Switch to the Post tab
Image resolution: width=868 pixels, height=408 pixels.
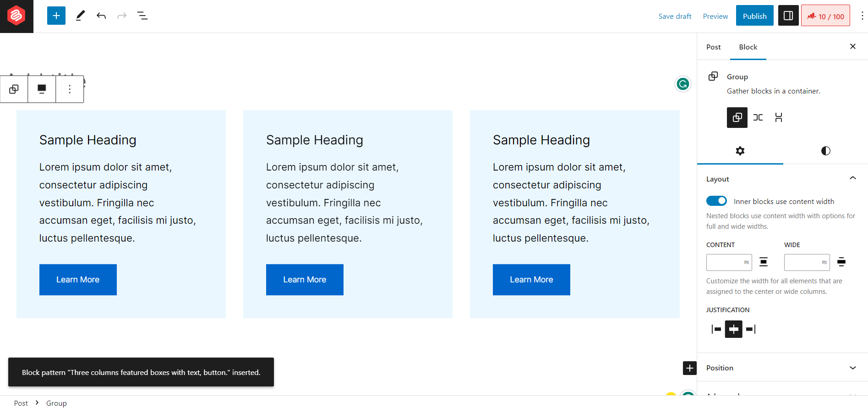click(x=713, y=47)
